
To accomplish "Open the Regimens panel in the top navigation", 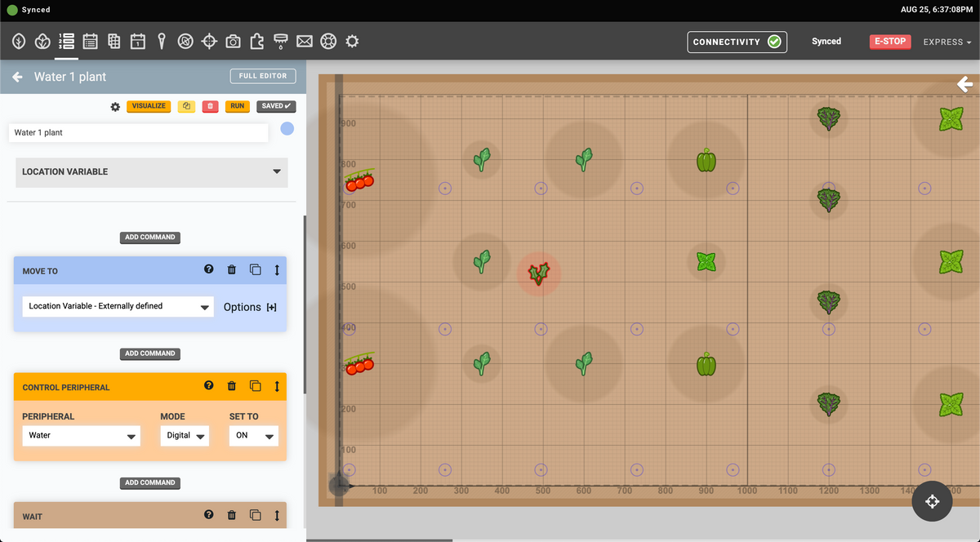I will [90, 41].
